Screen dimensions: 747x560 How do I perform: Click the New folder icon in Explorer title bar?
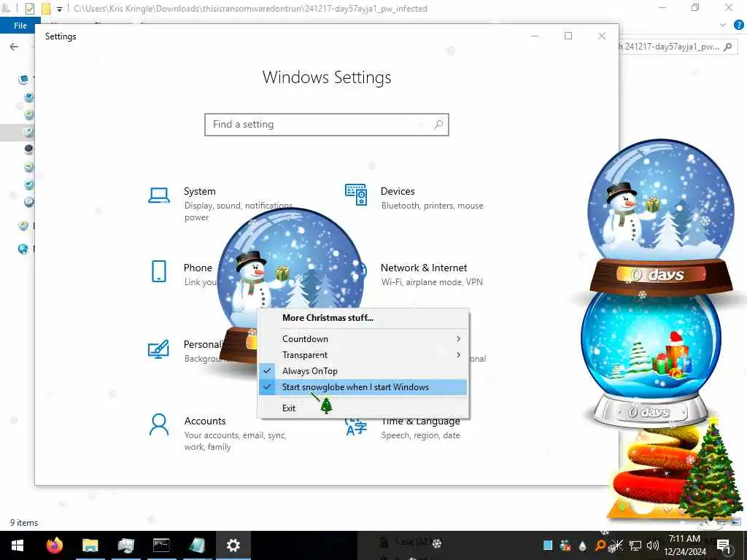point(46,8)
